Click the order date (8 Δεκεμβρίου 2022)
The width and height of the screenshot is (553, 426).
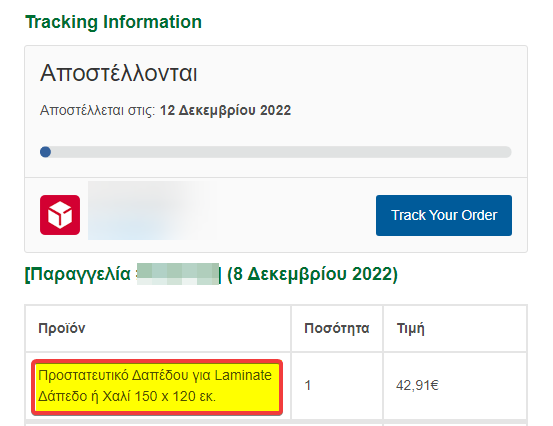(x=312, y=274)
